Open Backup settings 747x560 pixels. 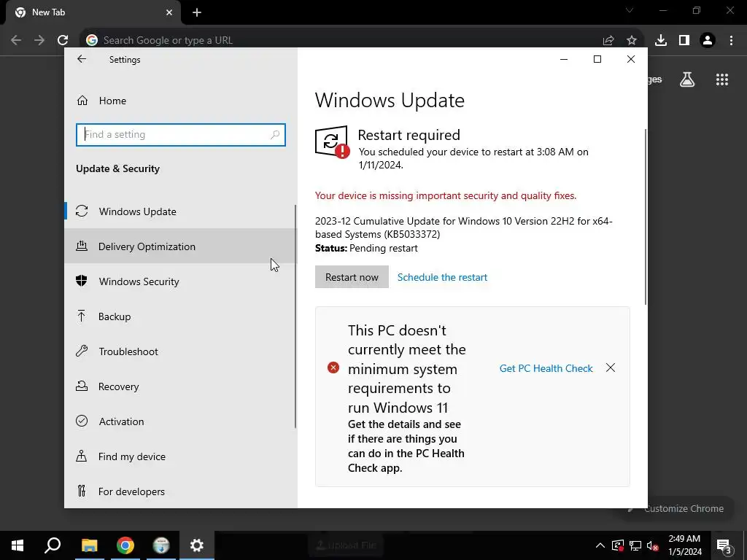[181, 316]
